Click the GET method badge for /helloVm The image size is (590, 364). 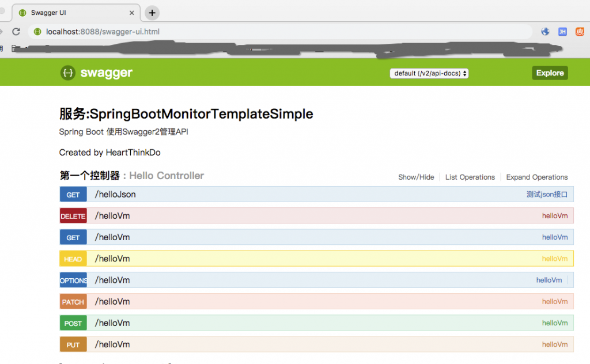pos(73,237)
